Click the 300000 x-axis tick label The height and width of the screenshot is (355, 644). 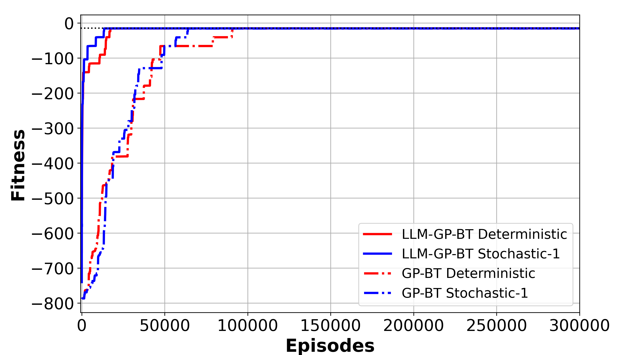[x=579, y=326]
